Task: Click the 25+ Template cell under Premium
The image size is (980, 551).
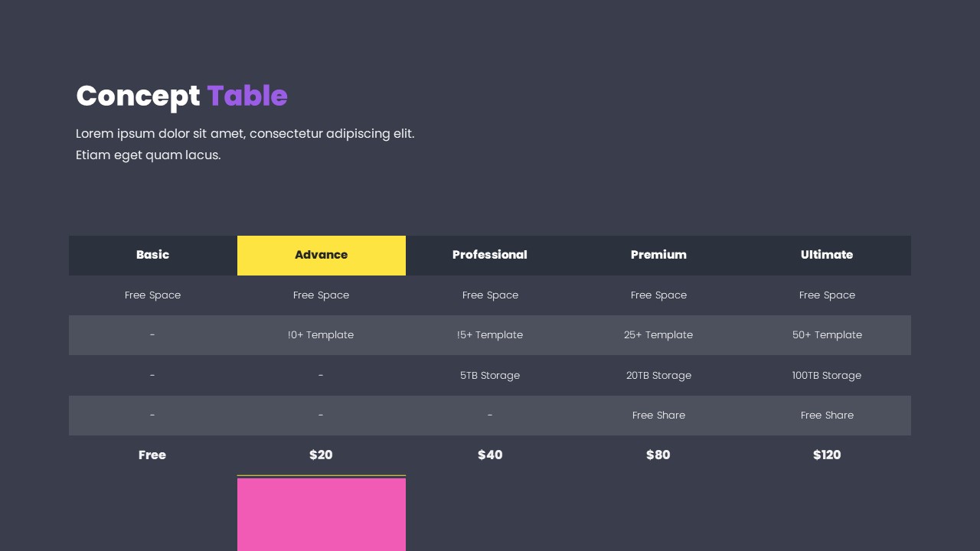Action: pos(658,334)
